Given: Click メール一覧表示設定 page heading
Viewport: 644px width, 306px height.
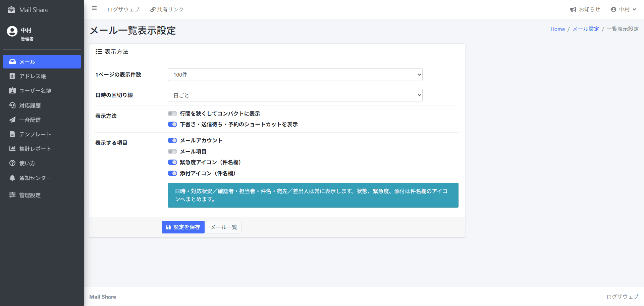Looking at the screenshot, I should pyautogui.click(x=133, y=31).
